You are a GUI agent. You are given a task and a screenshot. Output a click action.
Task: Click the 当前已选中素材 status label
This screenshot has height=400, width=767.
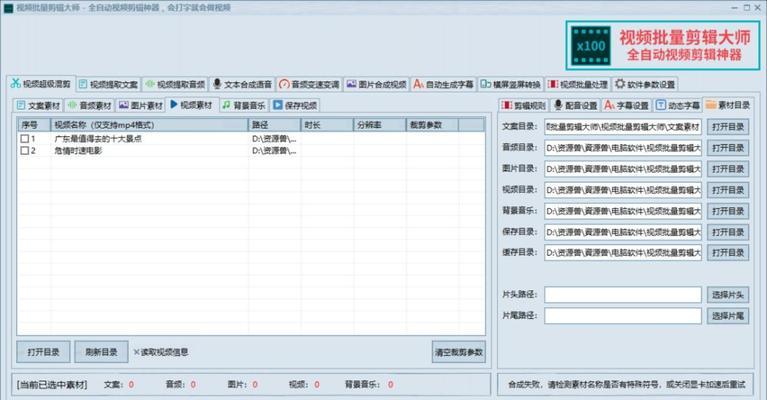[52, 385]
